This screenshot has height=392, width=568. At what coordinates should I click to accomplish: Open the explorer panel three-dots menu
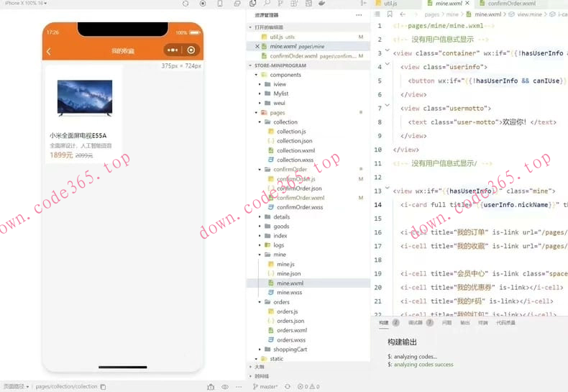(x=359, y=14)
